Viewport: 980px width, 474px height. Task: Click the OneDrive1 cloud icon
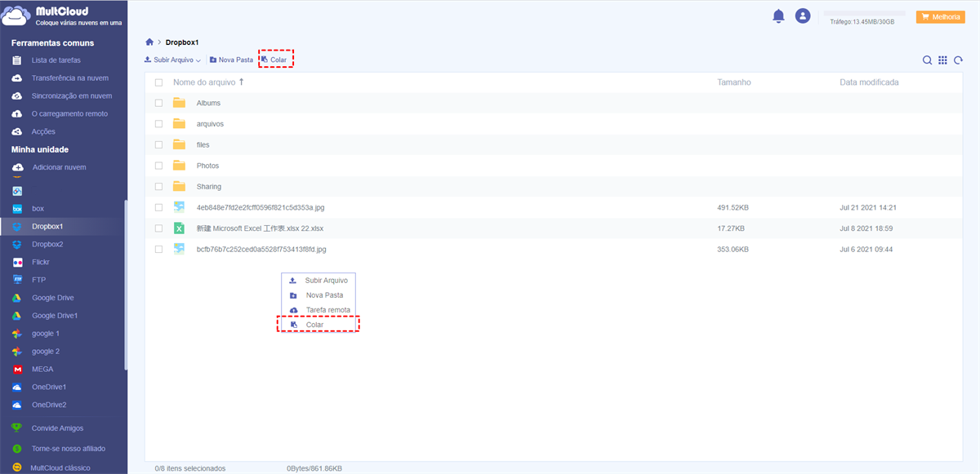tap(16, 387)
